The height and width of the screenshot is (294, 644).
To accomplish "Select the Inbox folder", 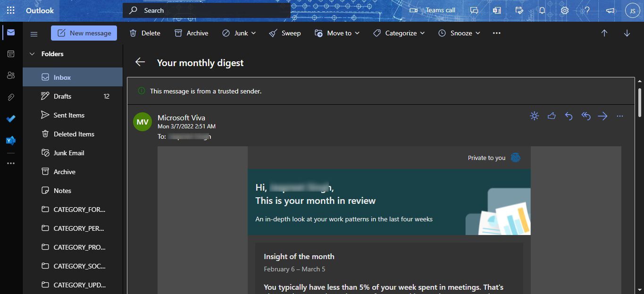I will [x=73, y=77].
